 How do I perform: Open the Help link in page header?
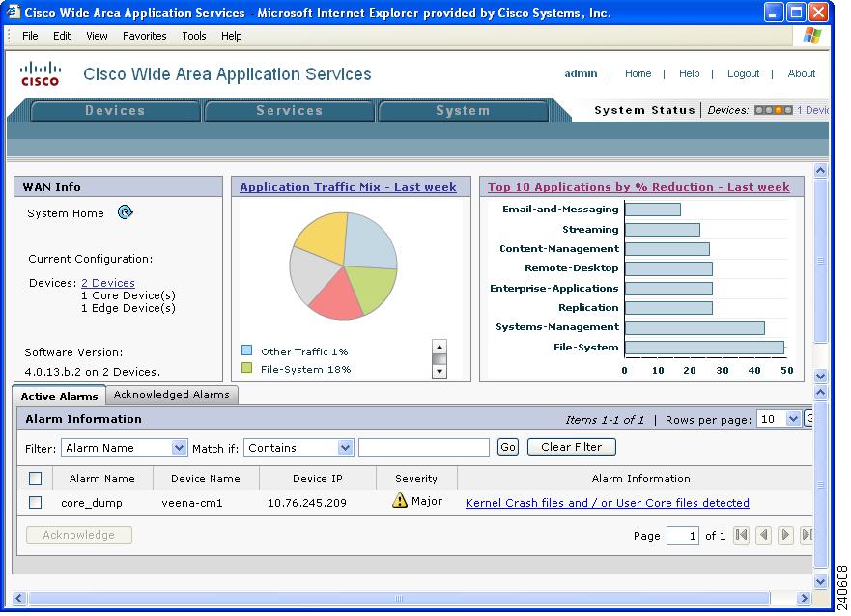point(690,73)
